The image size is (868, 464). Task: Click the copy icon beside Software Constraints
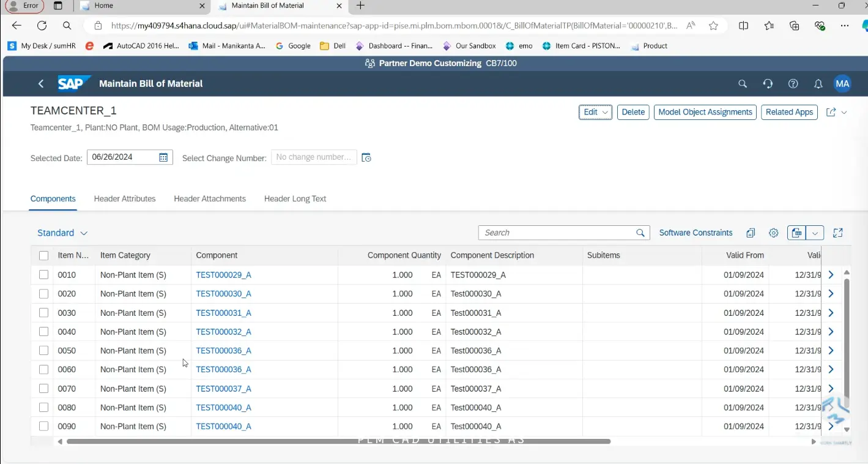click(751, 233)
